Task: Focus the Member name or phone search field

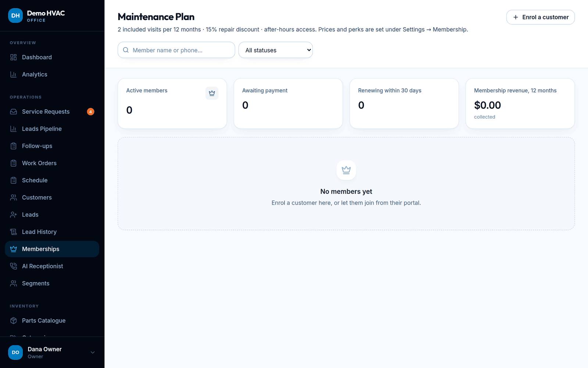Action: [x=176, y=50]
